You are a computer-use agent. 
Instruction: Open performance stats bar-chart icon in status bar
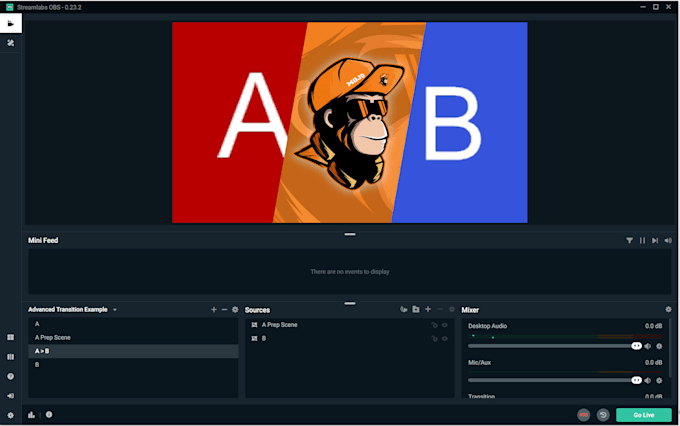31,415
